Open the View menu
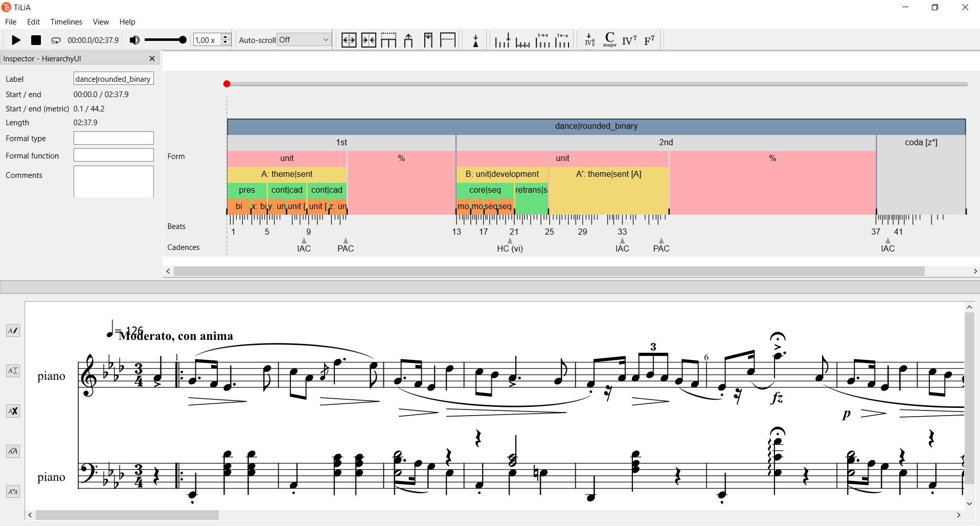Image resolution: width=980 pixels, height=526 pixels. [x=101, y=21]
